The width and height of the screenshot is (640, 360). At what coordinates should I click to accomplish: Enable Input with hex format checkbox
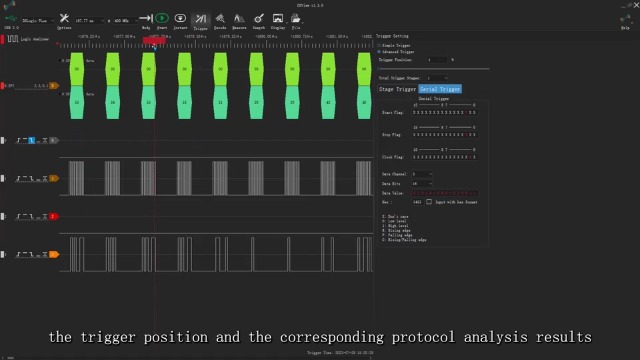pos(429,202)
